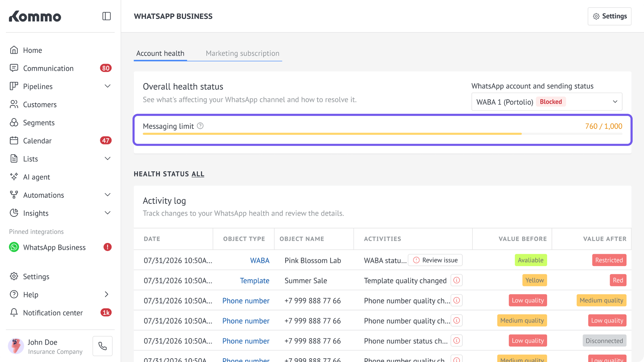Click the Disconnected value badge

coord(604,341)
